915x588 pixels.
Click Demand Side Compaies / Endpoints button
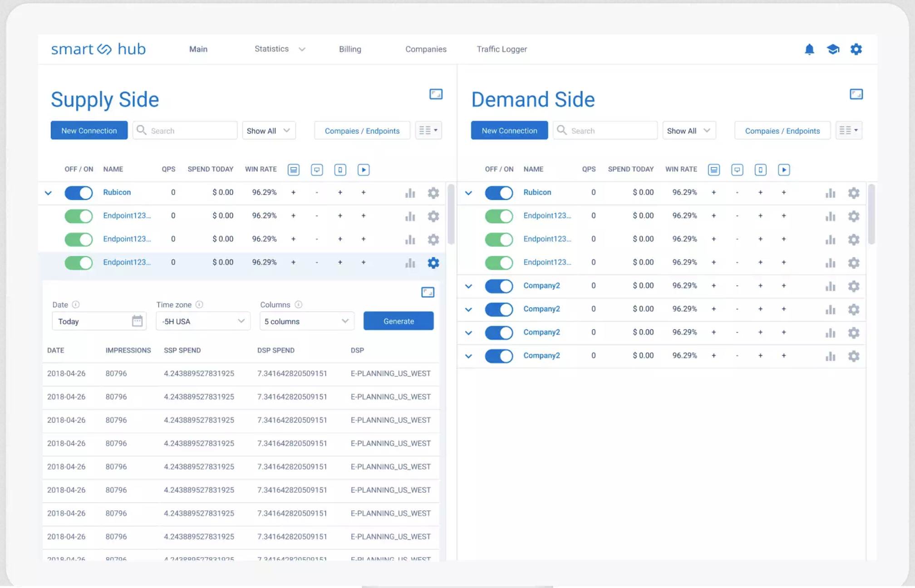click(782, 131)
